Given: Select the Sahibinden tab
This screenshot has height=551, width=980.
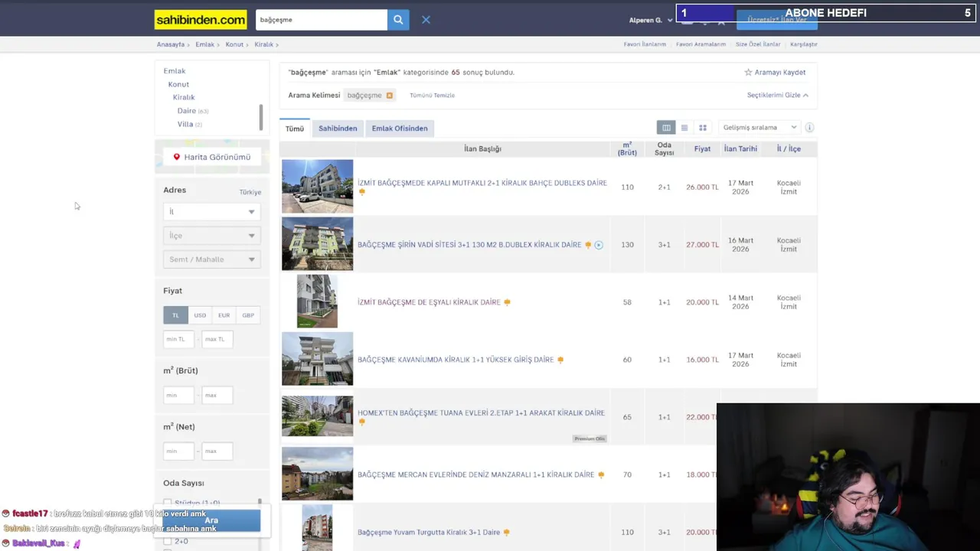Looking at the screenshot, I should click(338, 129).
